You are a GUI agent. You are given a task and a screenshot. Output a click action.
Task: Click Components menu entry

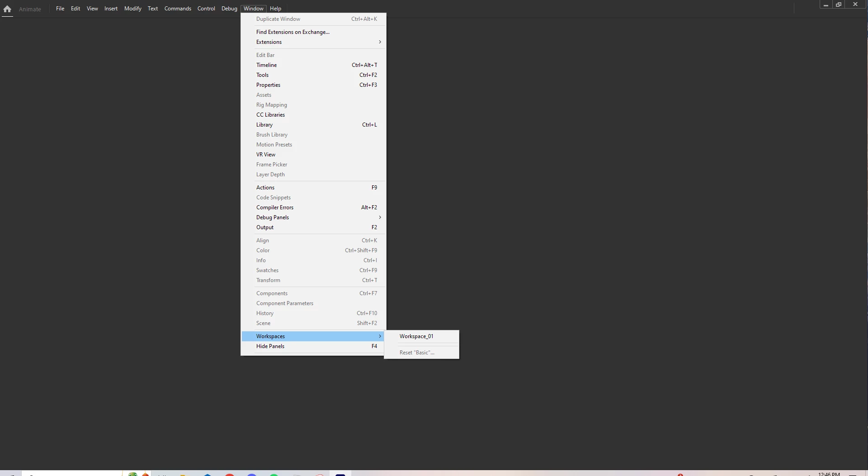point(313,293)
